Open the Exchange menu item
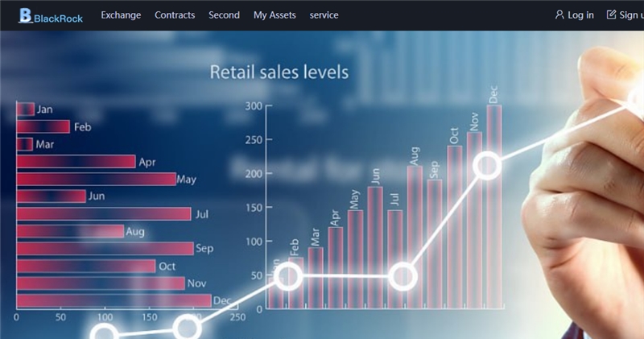This screenshot has width=644, height=339. coord(121,14)
